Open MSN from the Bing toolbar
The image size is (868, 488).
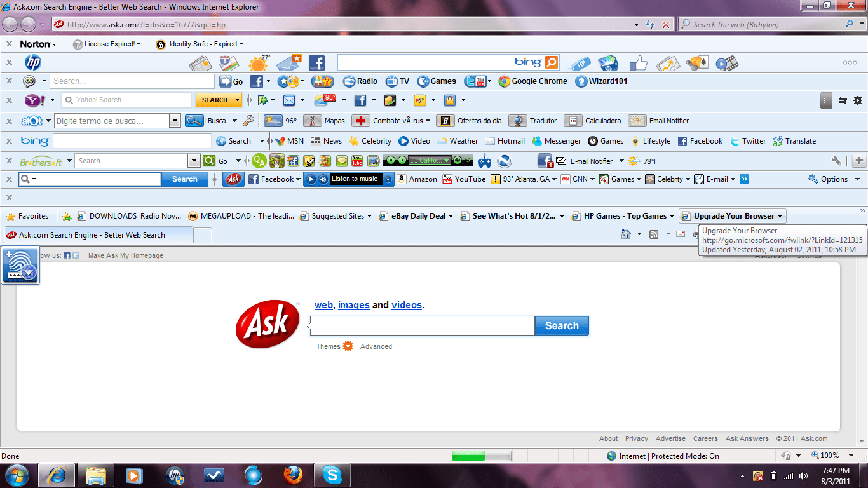289,141
